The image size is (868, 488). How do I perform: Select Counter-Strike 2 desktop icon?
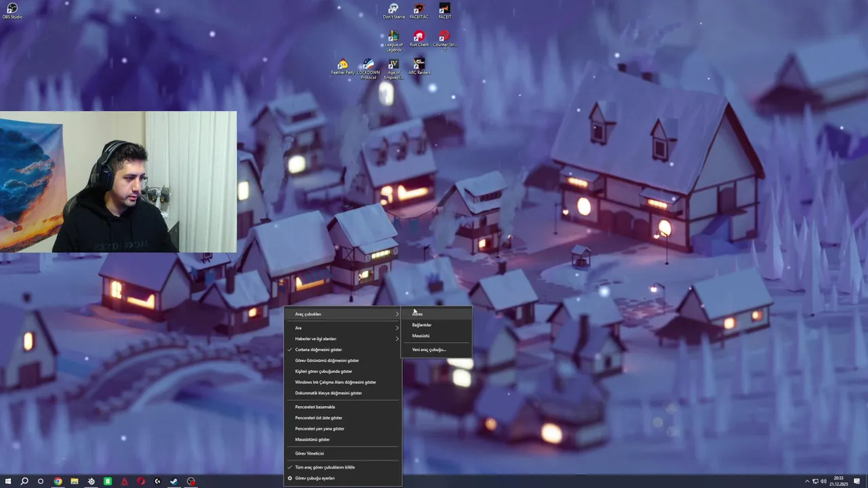pos(444,41)
